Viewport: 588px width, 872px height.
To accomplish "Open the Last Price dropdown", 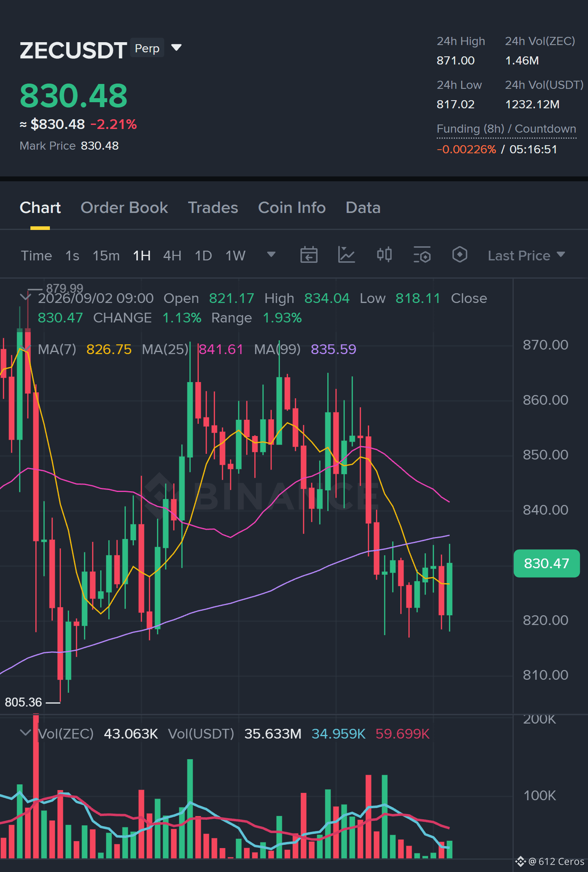I will coord(526,256).
